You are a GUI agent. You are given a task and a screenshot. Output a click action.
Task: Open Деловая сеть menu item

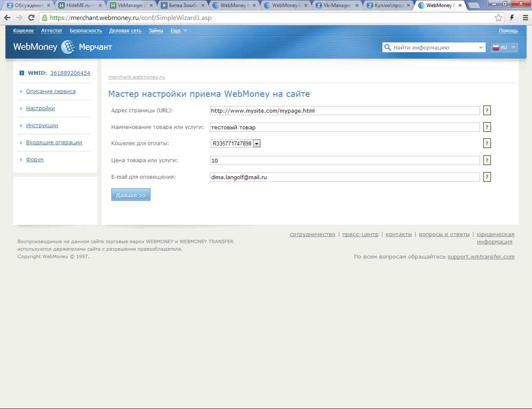tap(125, 31)
